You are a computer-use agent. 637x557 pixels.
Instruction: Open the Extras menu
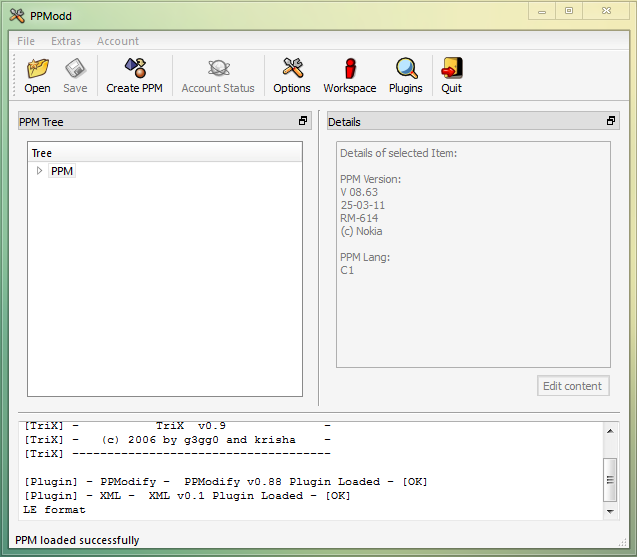66,41
